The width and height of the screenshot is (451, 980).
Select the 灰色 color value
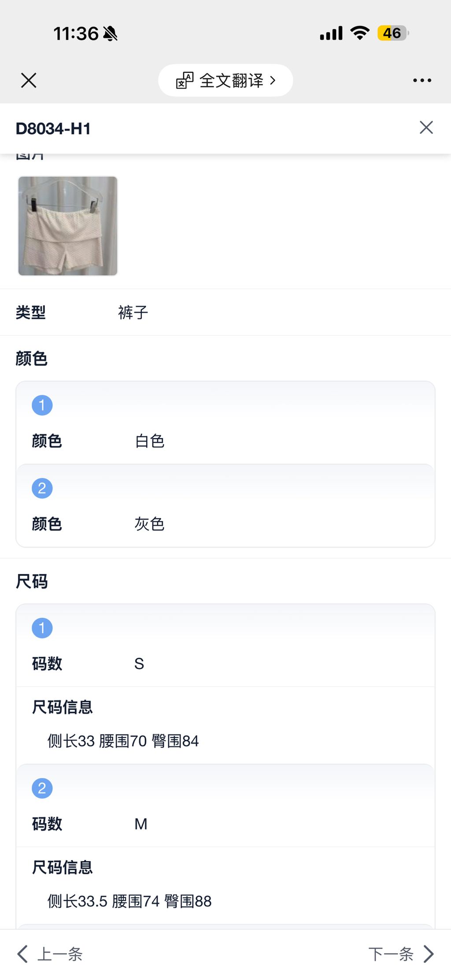[x=150, y=524]
